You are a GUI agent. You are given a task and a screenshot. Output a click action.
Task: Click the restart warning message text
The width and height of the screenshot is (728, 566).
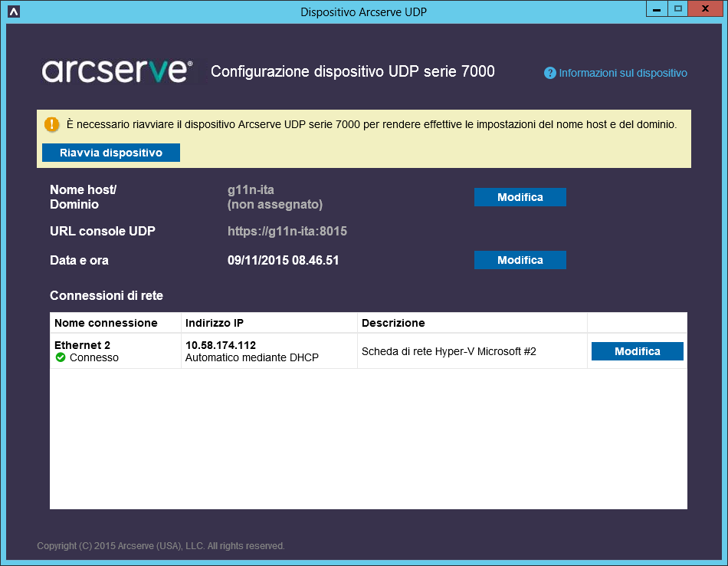(372, 124)
